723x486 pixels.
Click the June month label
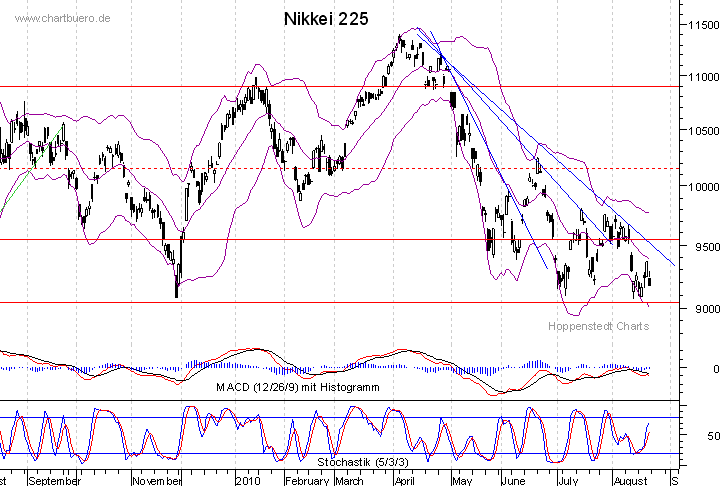[513, 481]
